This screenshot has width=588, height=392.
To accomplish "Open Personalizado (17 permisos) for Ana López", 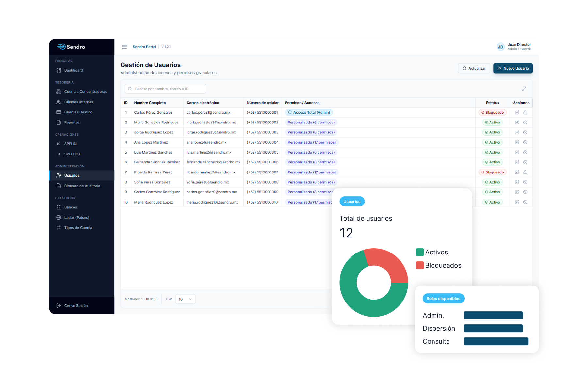I will 311,142.
